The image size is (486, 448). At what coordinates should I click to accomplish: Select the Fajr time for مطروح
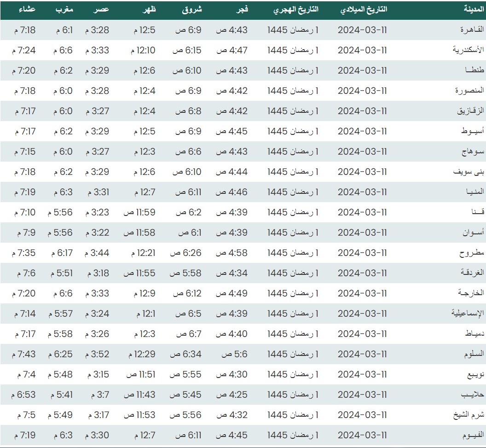pos(232,253)
